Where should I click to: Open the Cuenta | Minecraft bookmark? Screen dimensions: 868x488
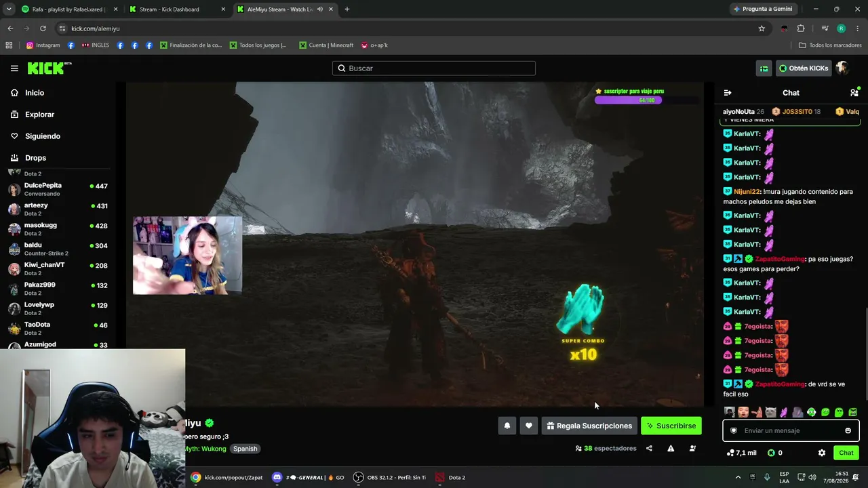(325, 45)
